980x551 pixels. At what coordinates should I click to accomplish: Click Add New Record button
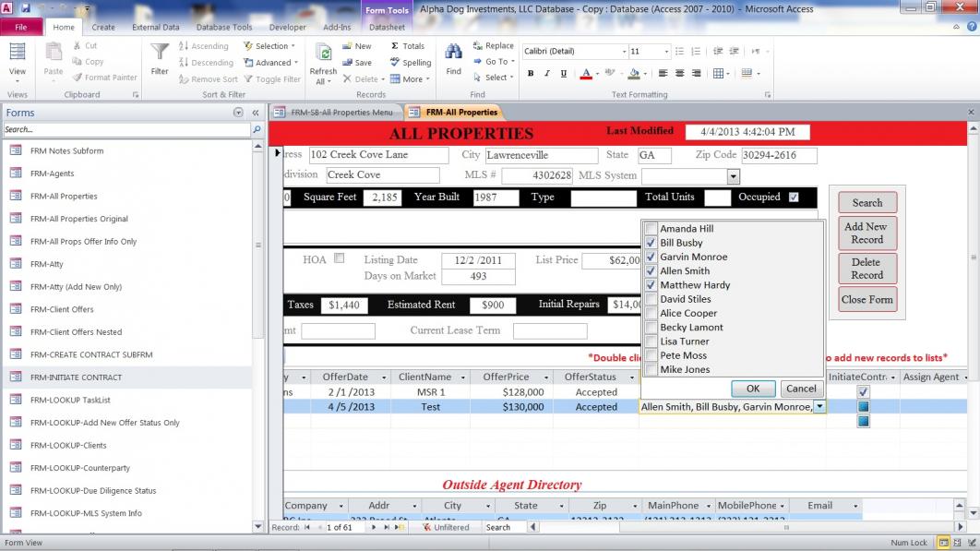[867, 233]
